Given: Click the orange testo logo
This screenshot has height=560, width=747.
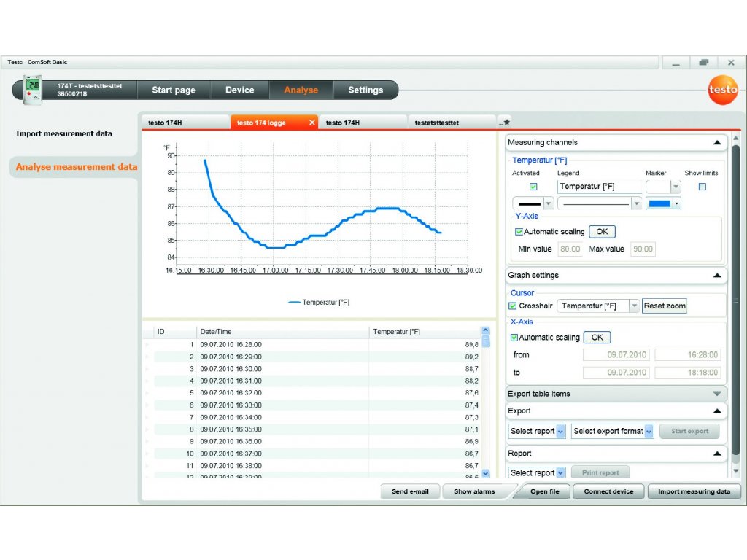Looking at the screenshot, I should 723,90.
